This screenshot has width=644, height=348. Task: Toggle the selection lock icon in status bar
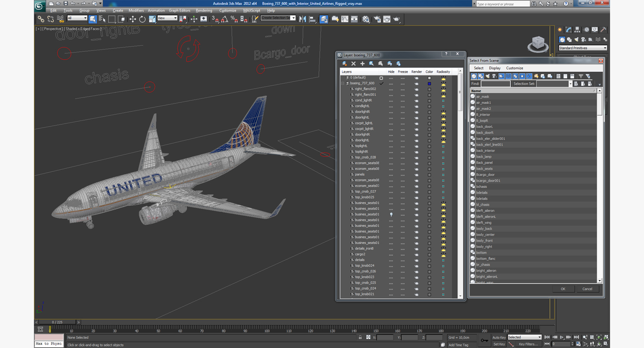coord(360,338)
